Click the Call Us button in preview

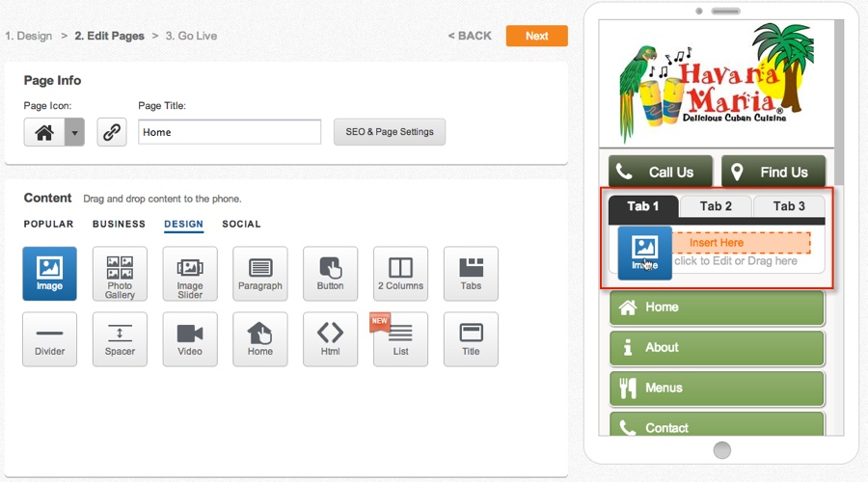pos(661,172)
